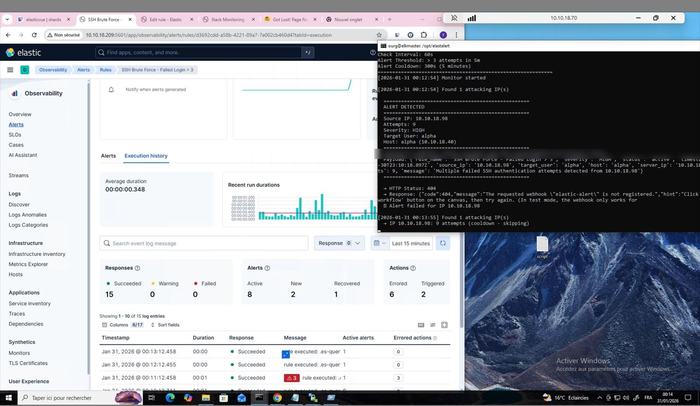
Task: Click Alerts breadcrumb link
Action: 83,70
